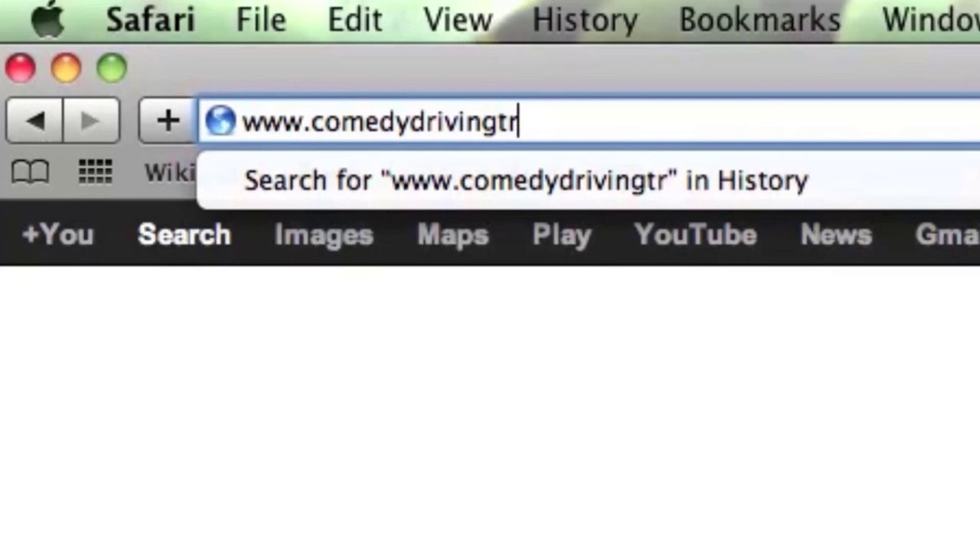Open the Play link in Google bar
Image resolution: width=980 pixels, height=551 pixels.
click(562, 235)
